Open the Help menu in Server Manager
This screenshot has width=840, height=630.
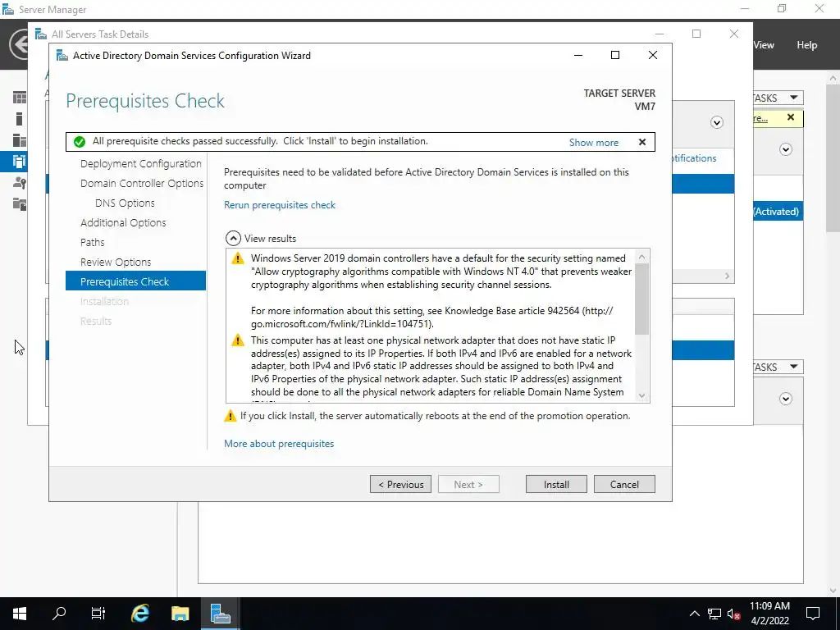807,45
